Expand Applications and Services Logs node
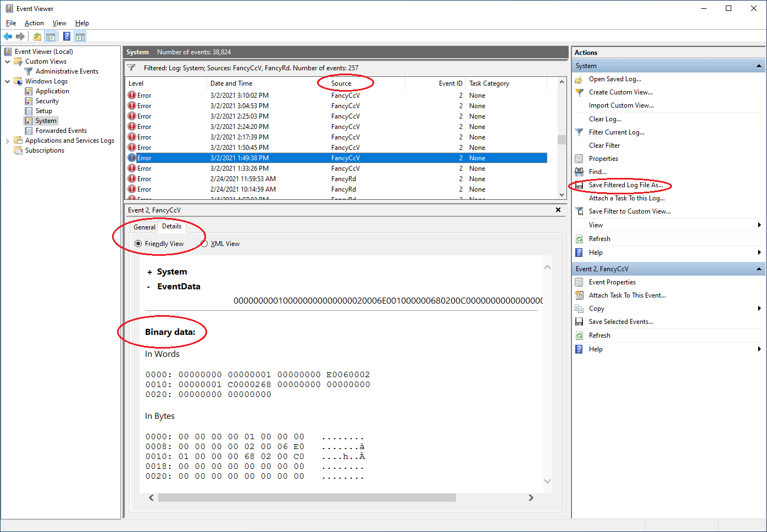The width and height of the screenshot is (767, 532). tap(7, 141)
